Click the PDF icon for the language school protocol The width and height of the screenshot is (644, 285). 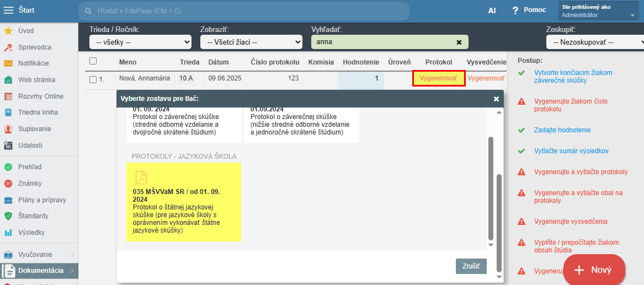click(142, 178)
